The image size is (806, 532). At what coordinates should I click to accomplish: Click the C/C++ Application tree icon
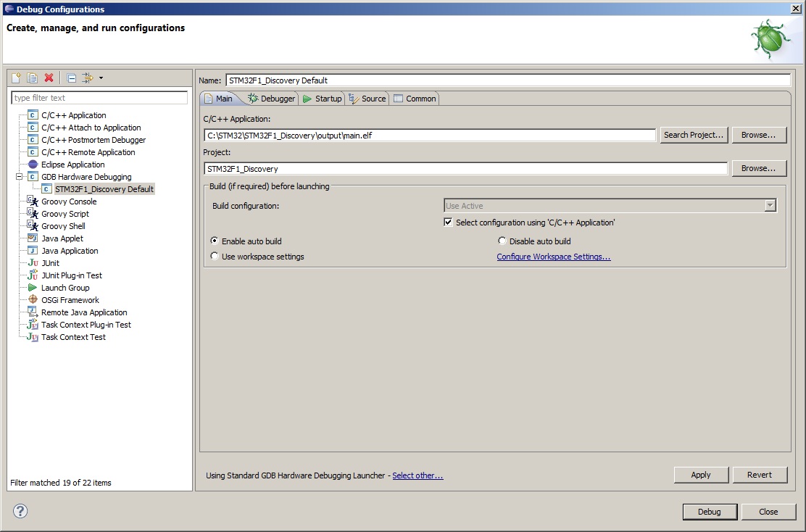[x=33, y=115]
